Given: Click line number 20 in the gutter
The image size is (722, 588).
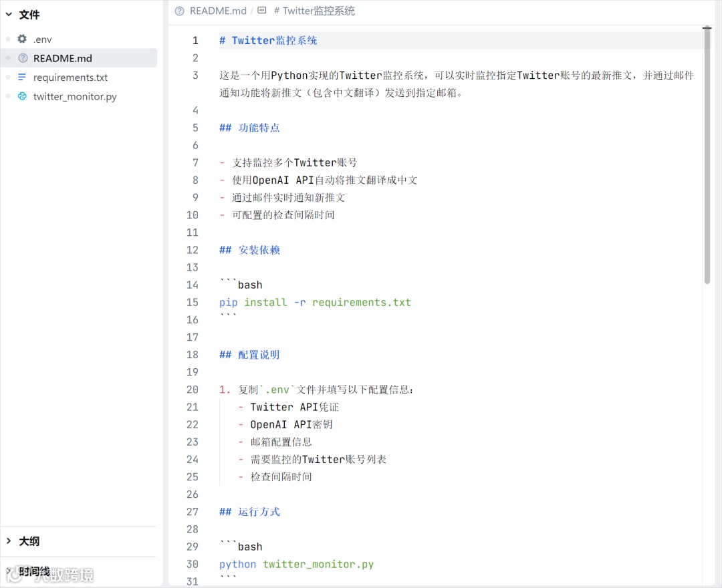Looking at the screenshot, I should click(x=193, y=390).
